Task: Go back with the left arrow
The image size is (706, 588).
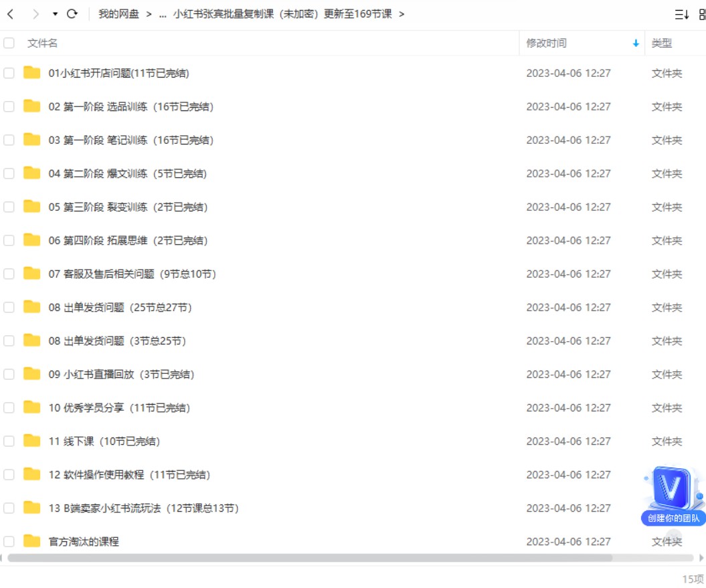Action: [x=11, y=15]
